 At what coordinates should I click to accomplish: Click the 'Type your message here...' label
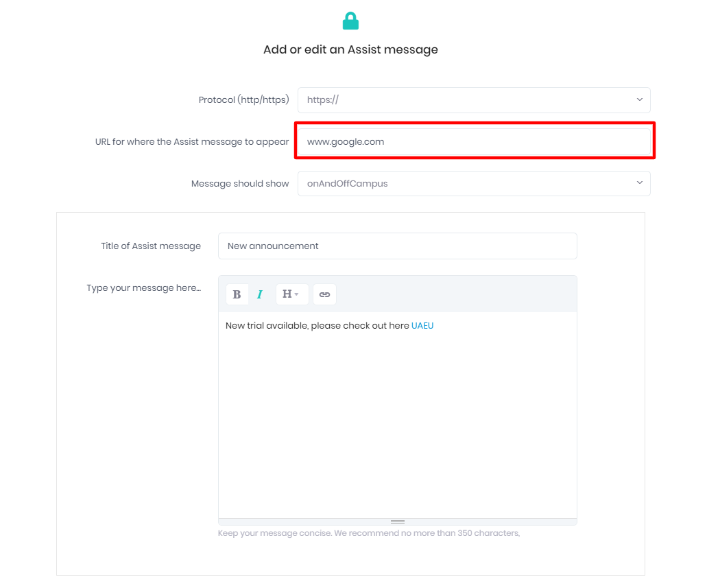[x=144, y=288]
